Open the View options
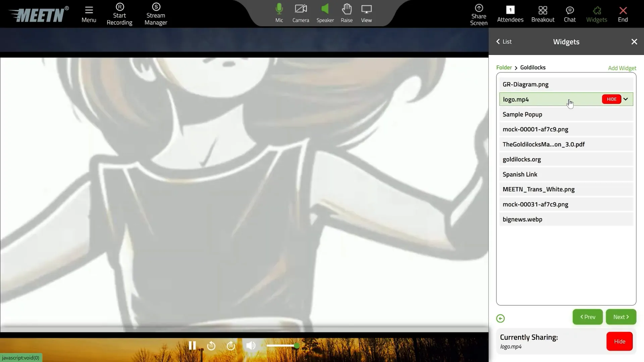The width and height of the screenshot is (644, 362). [x=366, y=13]
